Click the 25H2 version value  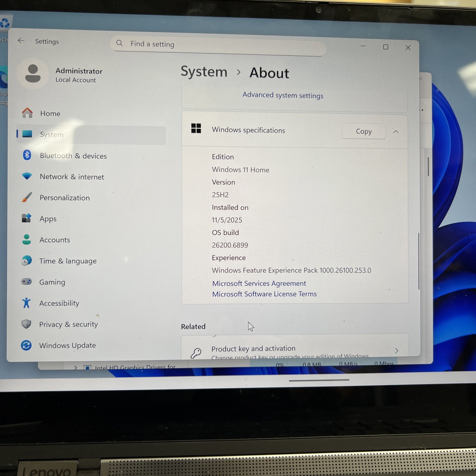point(220,195)
